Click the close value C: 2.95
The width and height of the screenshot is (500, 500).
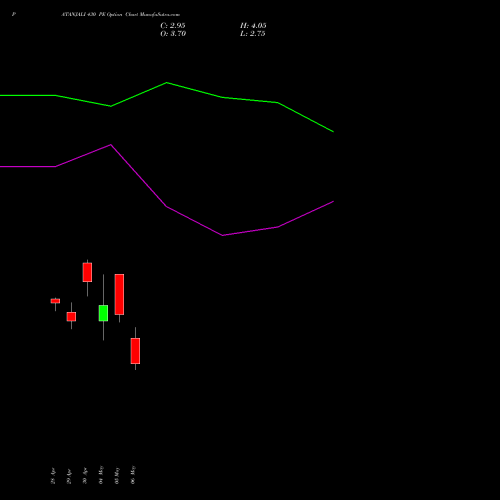(x=173, y=26)
